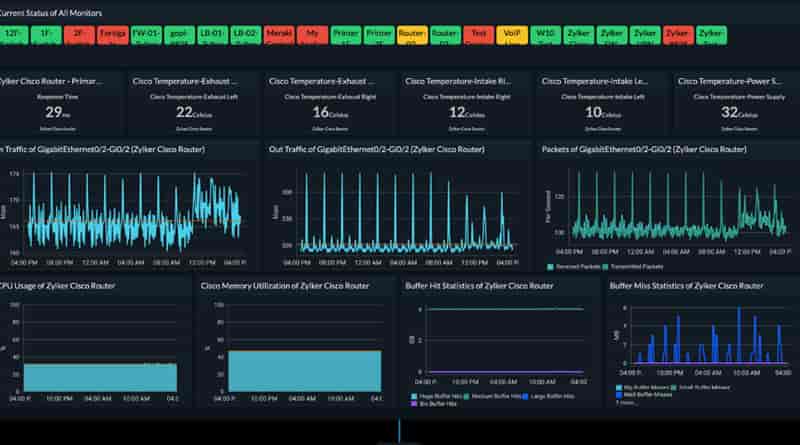The width and height of the screenshot is (800, 445).
Task: Select the W10 monitor status tile
Action: 545,35
